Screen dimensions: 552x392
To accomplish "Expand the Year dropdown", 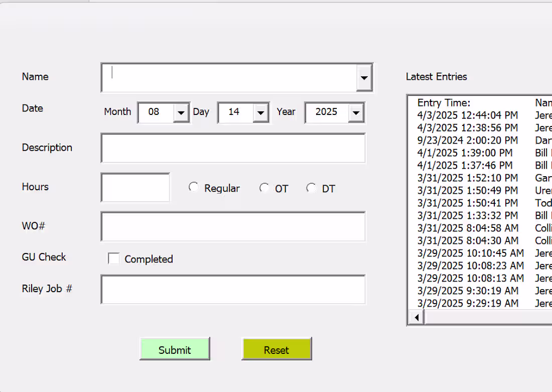I will (x=356, y=112).
